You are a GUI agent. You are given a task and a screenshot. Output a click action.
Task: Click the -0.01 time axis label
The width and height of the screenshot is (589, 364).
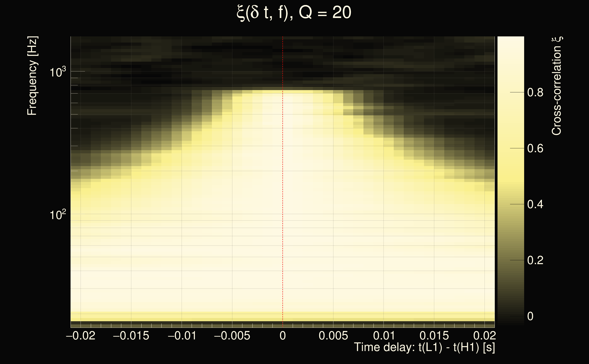pyautogui.click(x=182, y=336)
